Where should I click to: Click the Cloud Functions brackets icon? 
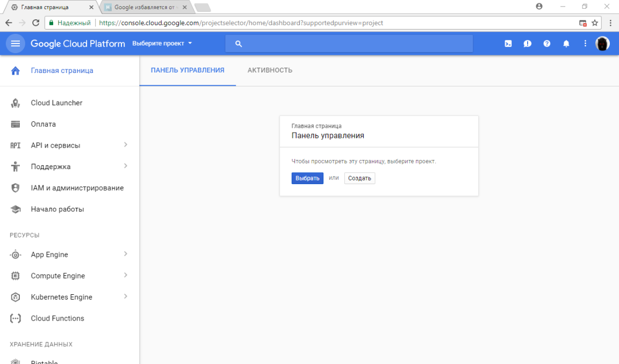(x=16, y=319)
